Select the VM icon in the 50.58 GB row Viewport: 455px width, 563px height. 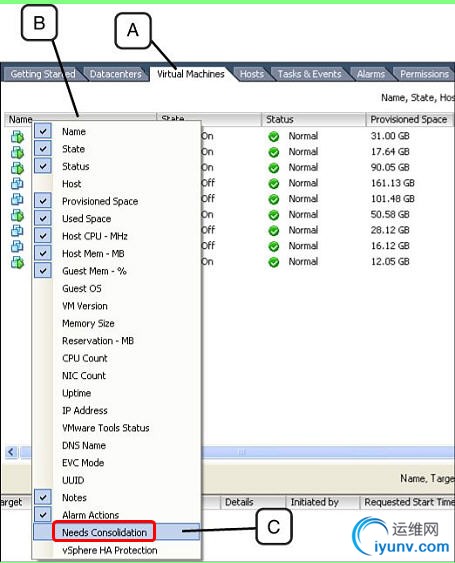click(x=17, y=215)
